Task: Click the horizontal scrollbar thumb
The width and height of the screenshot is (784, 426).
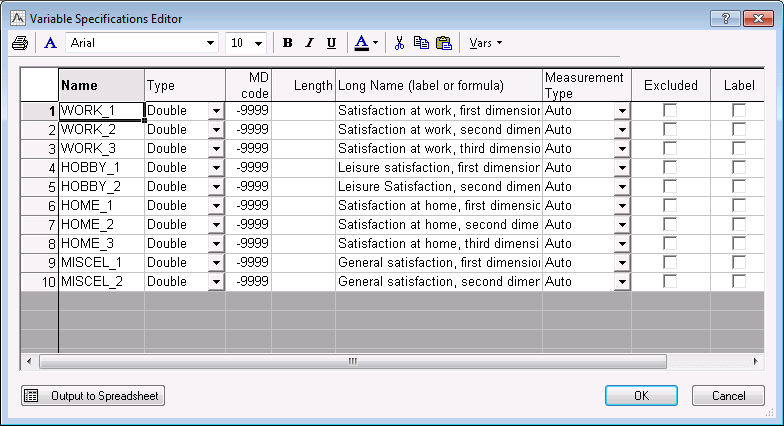Action: click(x=352, y=361)
